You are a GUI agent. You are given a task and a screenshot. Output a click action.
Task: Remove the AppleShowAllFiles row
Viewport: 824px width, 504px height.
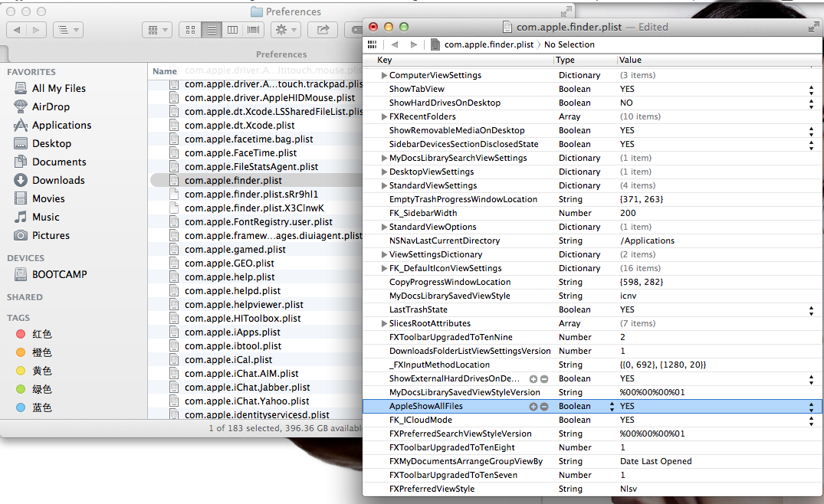(544, 407)
